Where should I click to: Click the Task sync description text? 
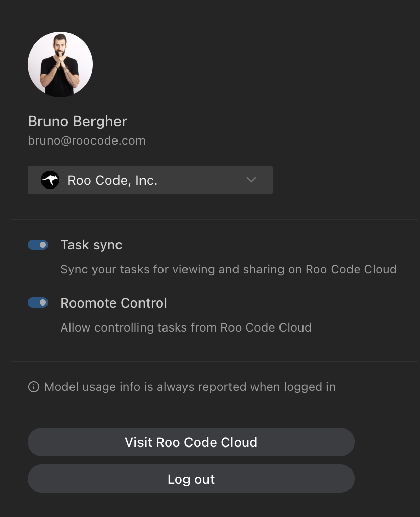click(x=228, y=269)
